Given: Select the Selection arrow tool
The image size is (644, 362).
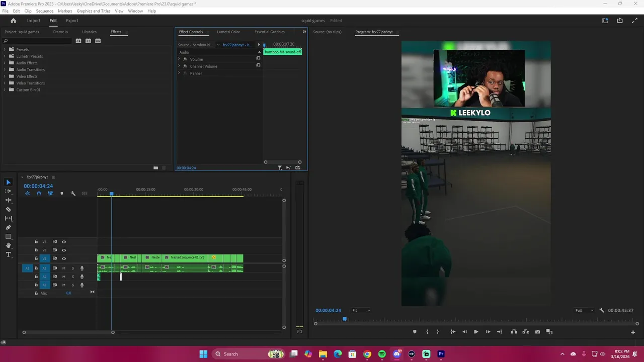Looking at the screenshot, I should pyautogui.click(x=8, y=182).
